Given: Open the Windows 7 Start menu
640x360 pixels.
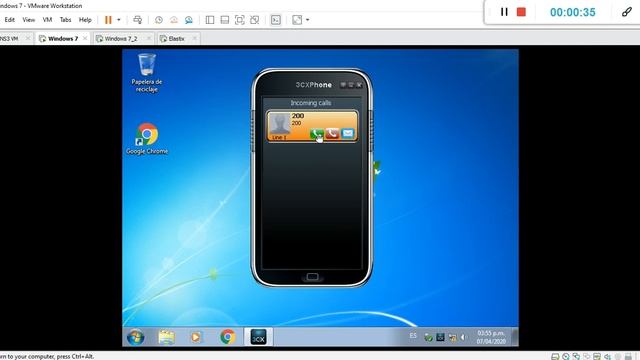Looking at the screenshot, I should tap(136, 337).
